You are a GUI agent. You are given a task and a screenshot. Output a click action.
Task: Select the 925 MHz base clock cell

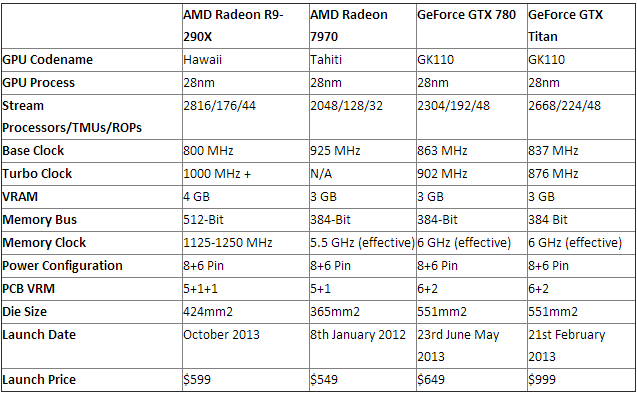(362, 151)
